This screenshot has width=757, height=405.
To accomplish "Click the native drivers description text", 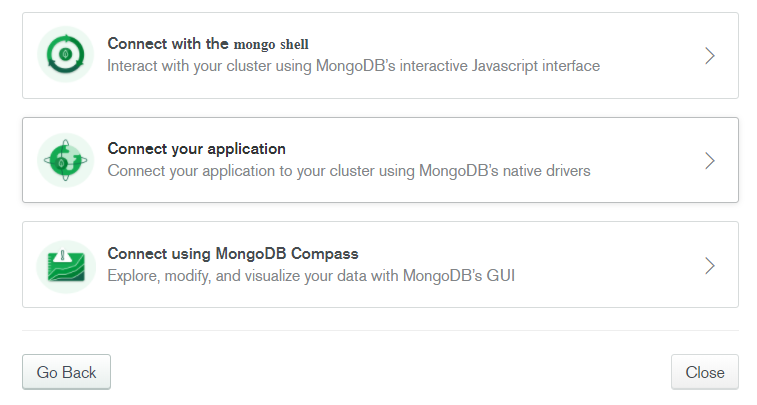I will click(349, 171).
